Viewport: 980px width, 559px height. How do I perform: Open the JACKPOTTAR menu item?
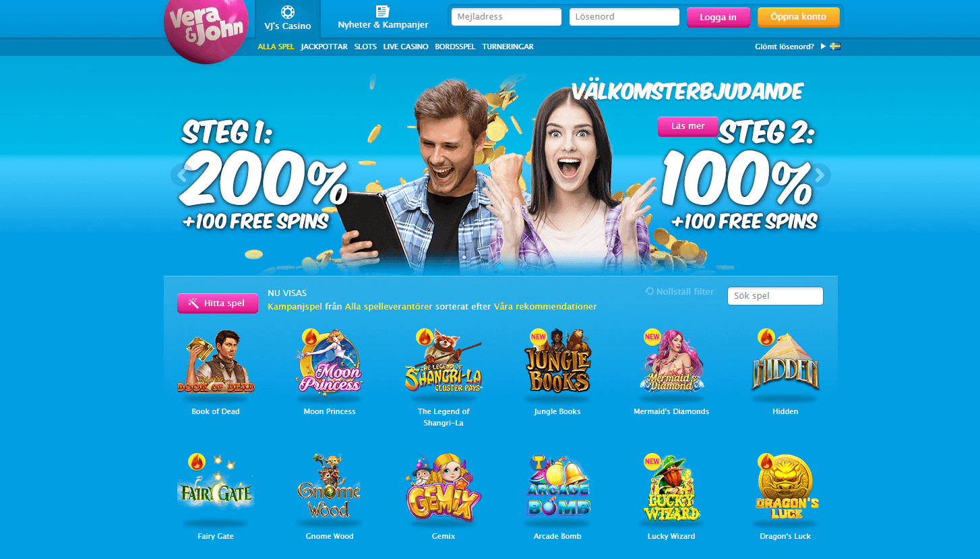click(324, 47)
